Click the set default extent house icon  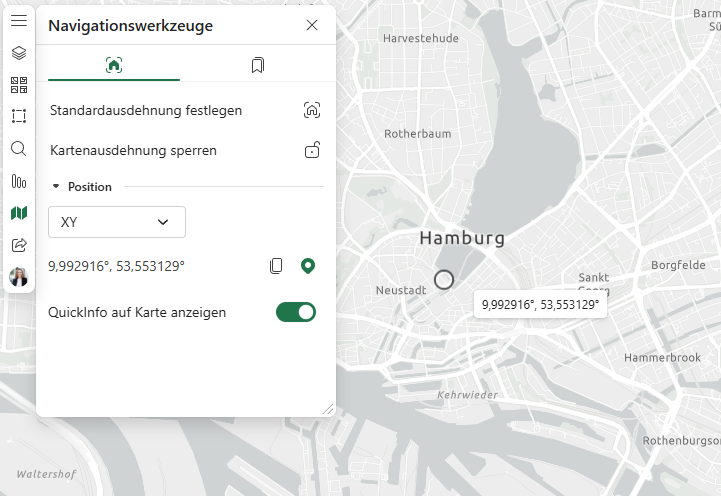[x=312, y=110]
